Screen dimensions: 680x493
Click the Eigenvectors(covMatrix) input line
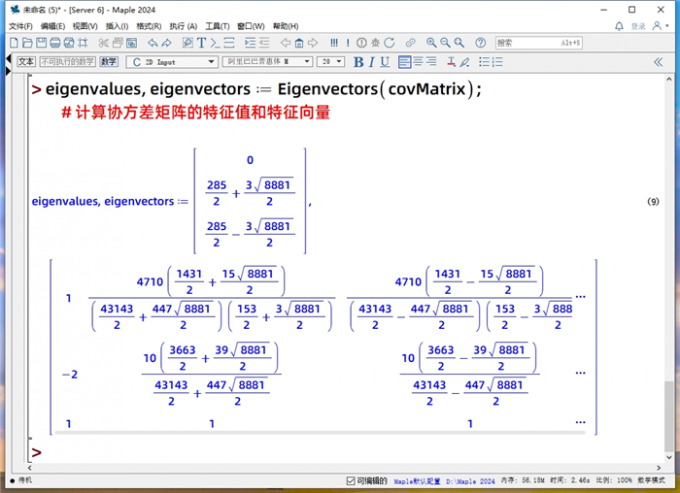point(263,89)
